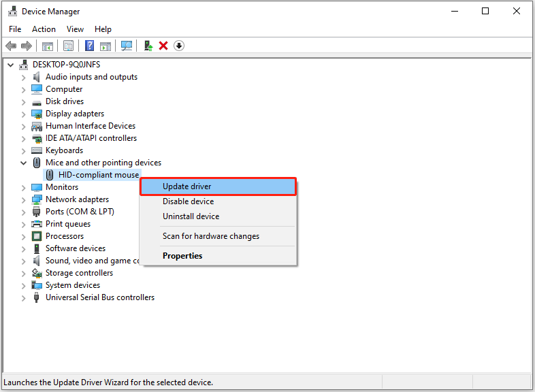
Task: Collapse the DESKTOP-9Q0JNFS root node
Action: pyautogui.click(x=11, y=65)
